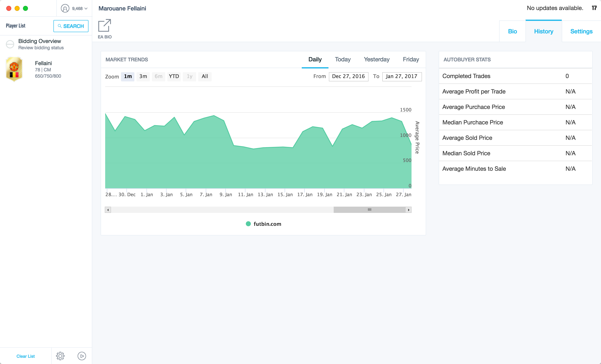Select the Yesterday market trends tab
This screenshot has width=601, height=364.
(376, 59)
